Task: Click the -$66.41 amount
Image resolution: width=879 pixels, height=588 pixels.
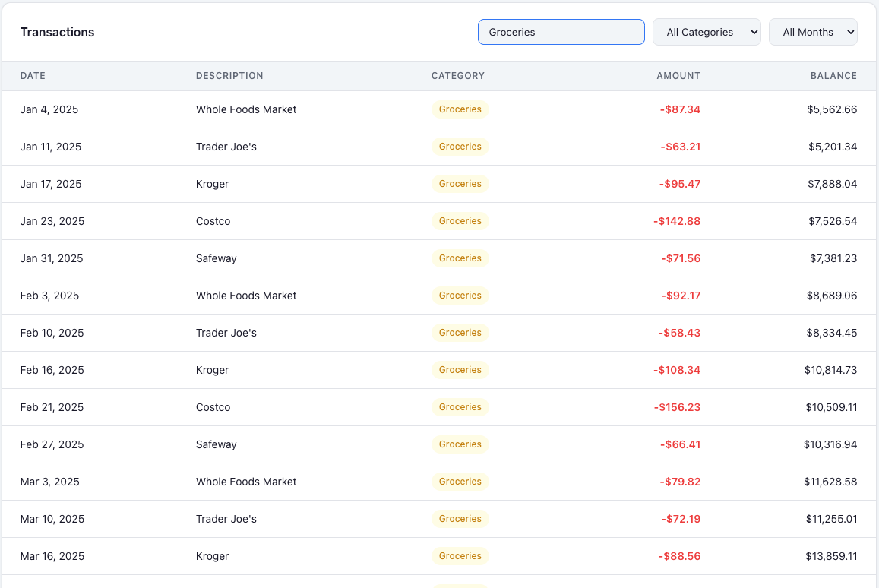Action: click(x=681, y=444)
